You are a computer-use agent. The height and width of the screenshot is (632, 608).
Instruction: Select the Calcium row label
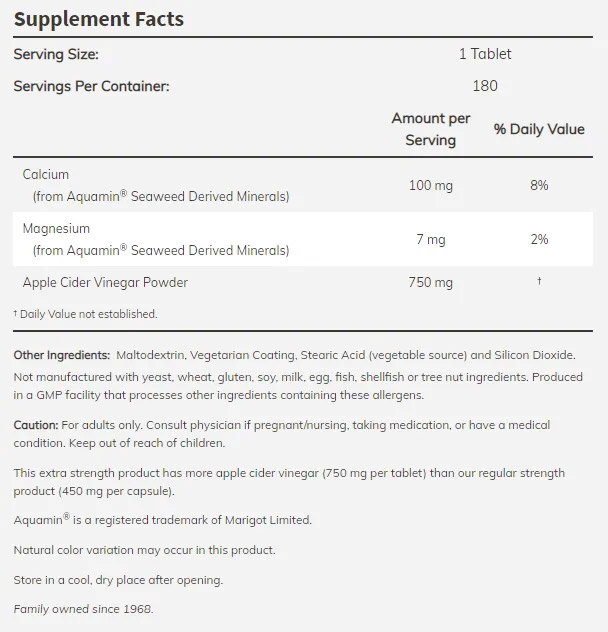tap(46, 174)
